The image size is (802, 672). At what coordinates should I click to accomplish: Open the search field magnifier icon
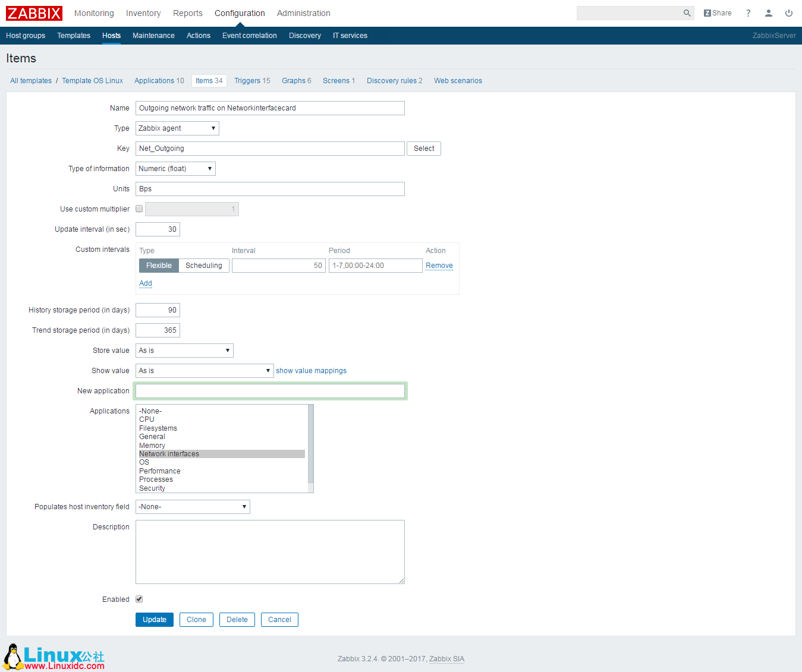pyautogui.click(x=687, y=12)
